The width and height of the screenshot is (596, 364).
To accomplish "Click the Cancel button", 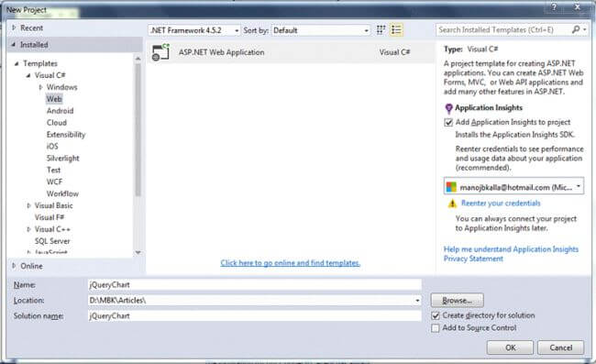I will coord(560,347).
